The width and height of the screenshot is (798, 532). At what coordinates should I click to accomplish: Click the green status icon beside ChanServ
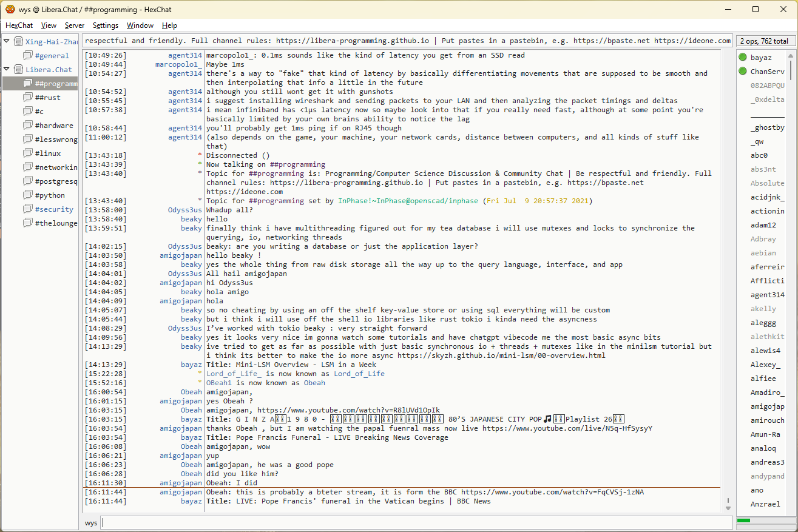pyautogui.click(x=743, y=72)
